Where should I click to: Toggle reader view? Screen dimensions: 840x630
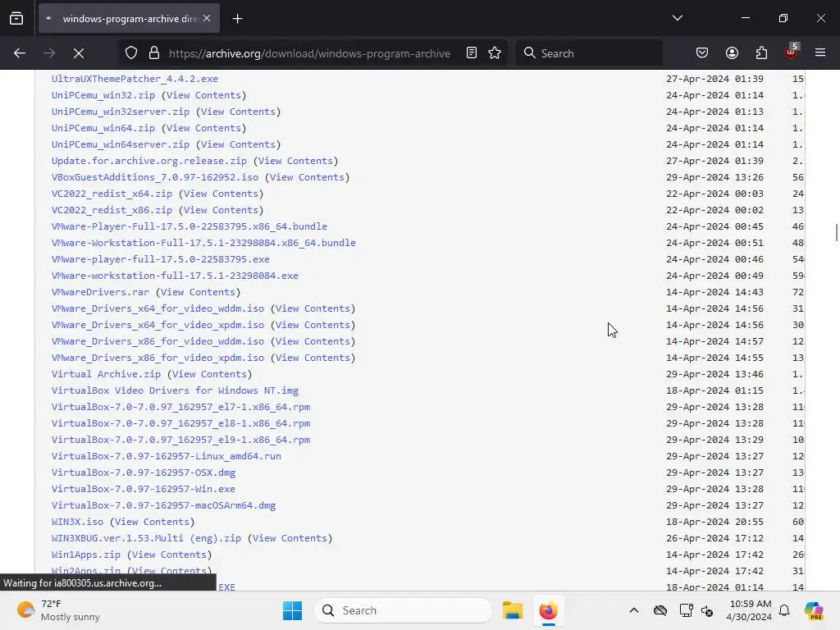click(472, 53)
